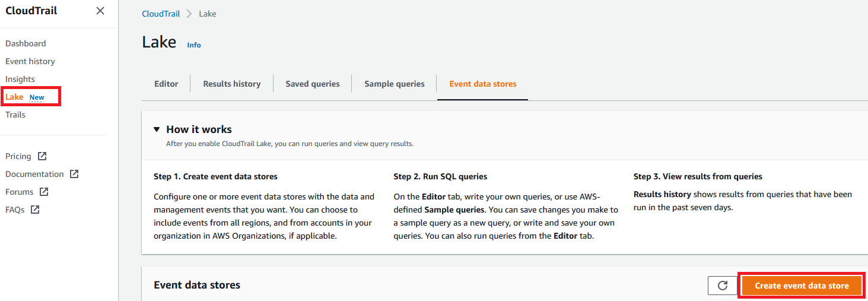Navigate to Insights in the sidebar
Viewport: 868px width, 301px height.
tap(20, 79)
